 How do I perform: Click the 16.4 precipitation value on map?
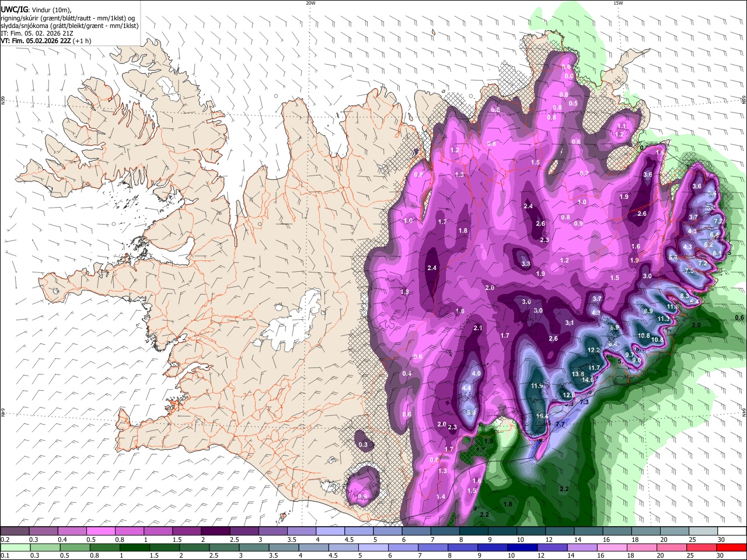coord(542,416)
